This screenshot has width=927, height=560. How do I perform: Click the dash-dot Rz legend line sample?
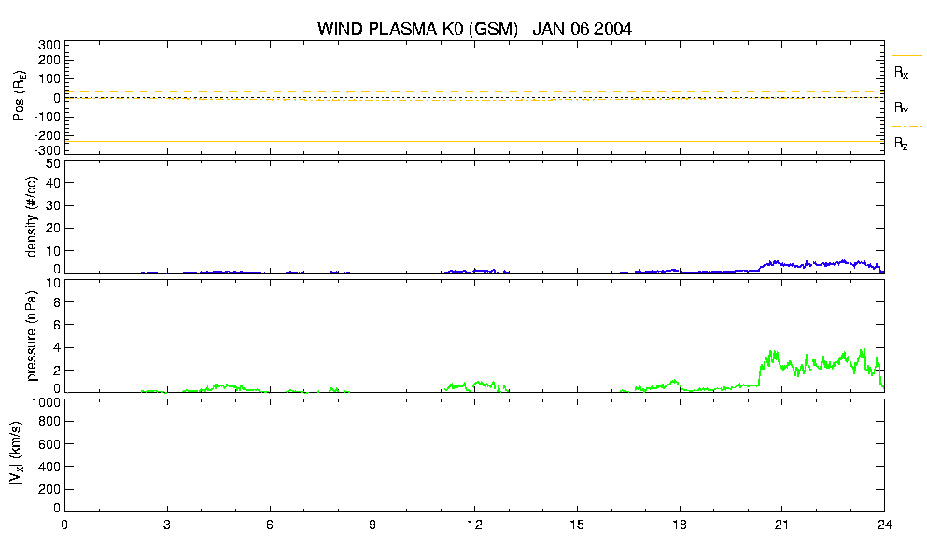906,127
